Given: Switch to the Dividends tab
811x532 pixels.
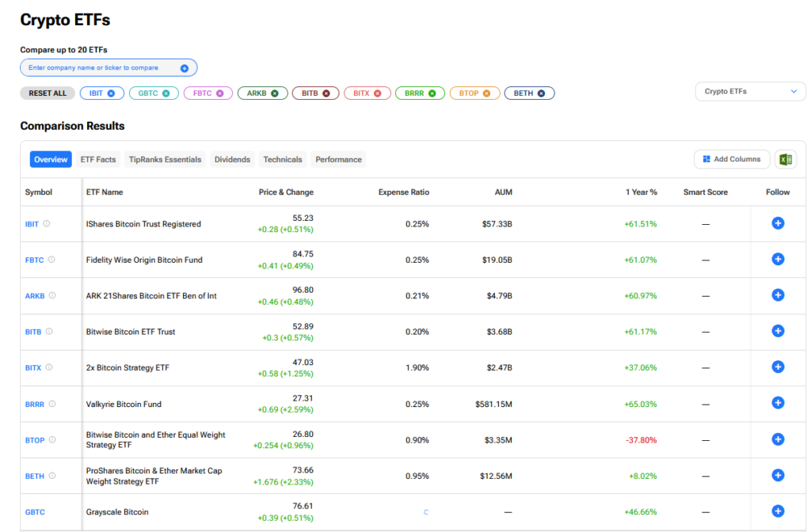Looking at the screenshot, I should click(x=232, y=160).
